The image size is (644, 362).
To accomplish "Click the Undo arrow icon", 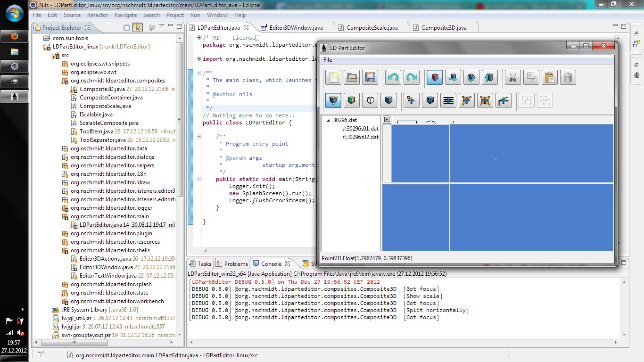I will coord(393,77).
